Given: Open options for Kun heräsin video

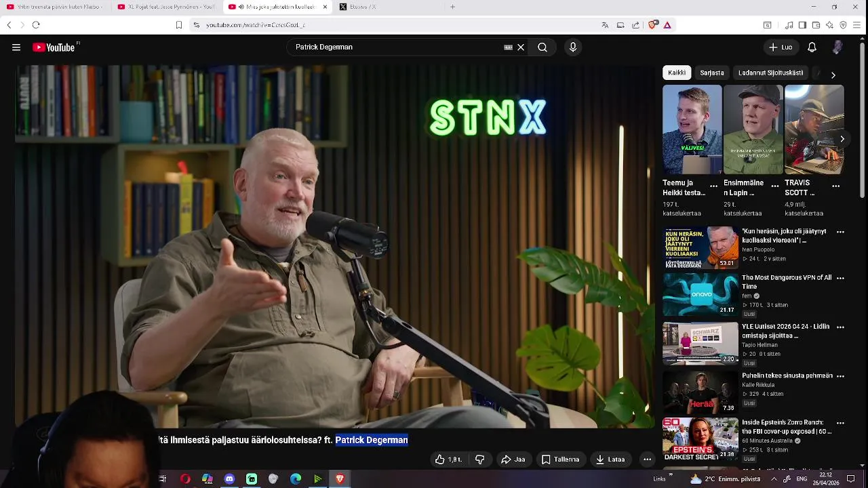Looking at the screenshot, I should pos(840,232).
